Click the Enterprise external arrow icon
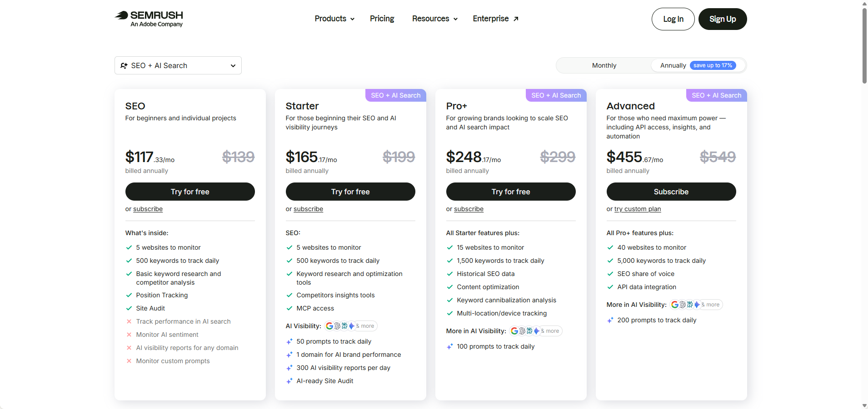868x409 pixels. pos(516,19)
